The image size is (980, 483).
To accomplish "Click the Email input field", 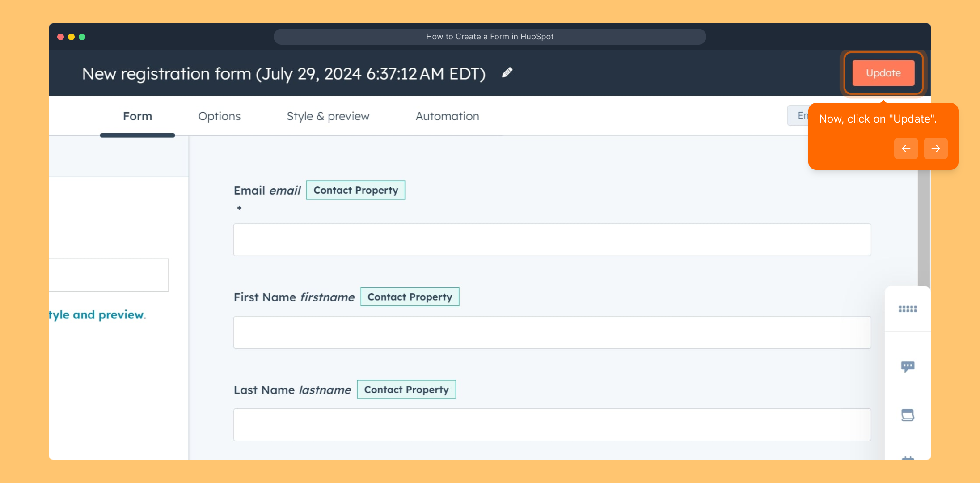I will tap(552, 240).
